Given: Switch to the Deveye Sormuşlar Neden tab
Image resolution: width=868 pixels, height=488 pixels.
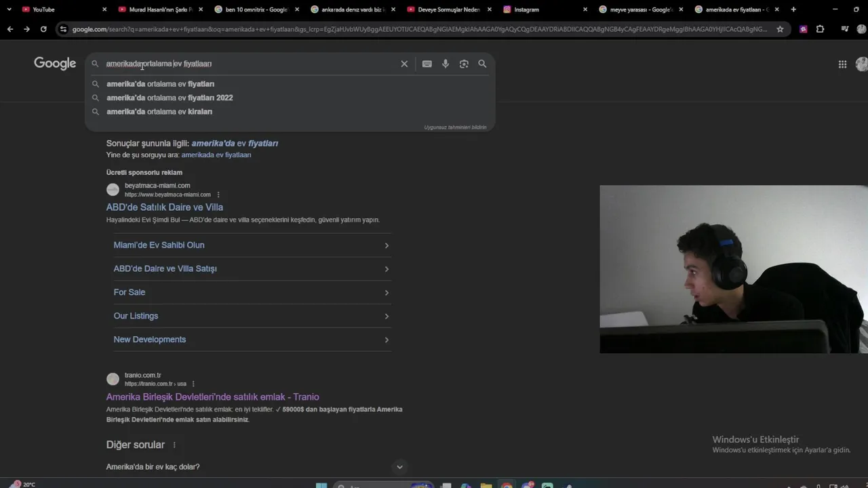Looking at the screenshot, I should (449, 9).
